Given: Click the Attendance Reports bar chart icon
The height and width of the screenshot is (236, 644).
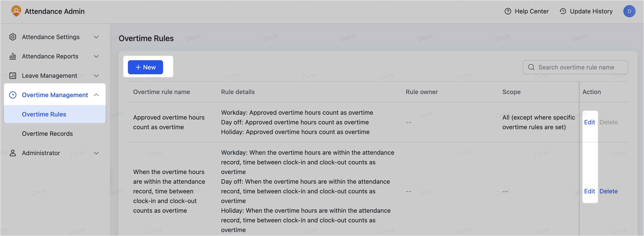Looking at the screenshot, I should [13, 56].
